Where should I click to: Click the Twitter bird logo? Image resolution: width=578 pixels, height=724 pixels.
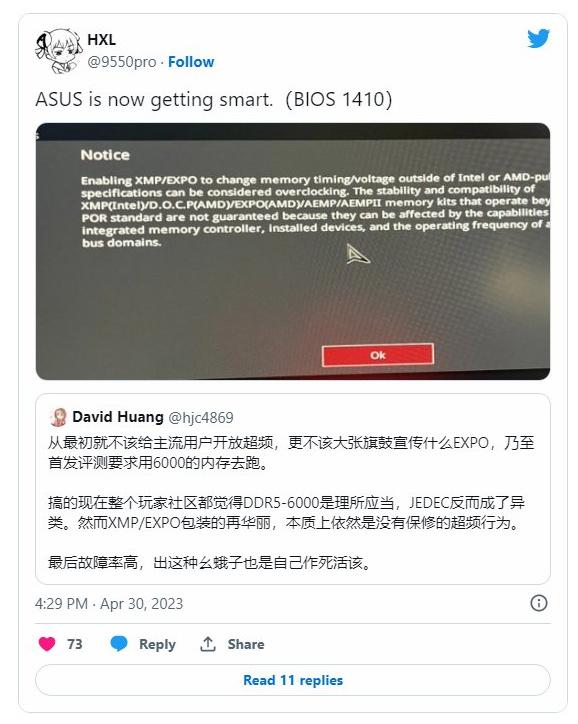[x=538, y=38]
